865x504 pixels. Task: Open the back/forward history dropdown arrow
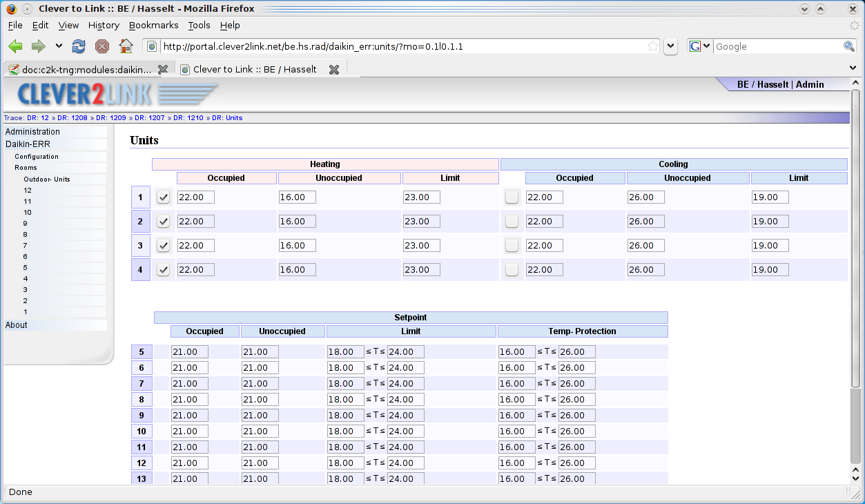(59, 46)
